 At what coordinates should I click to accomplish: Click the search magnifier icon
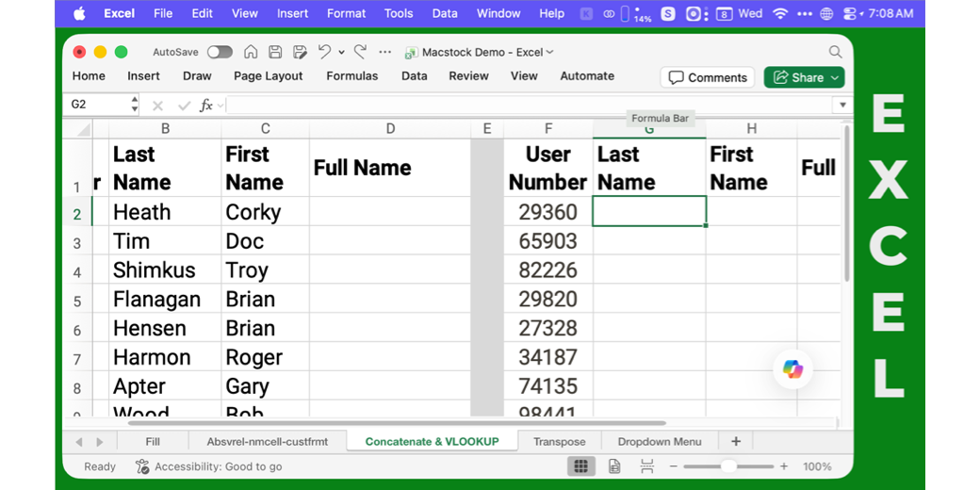point(835,52)
